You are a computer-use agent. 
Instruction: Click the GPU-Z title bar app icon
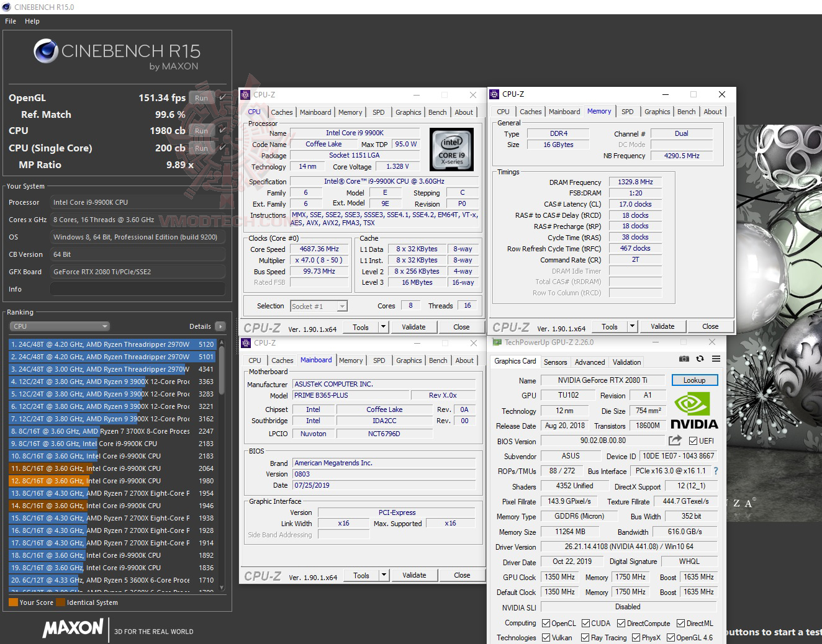coord(497,342)
